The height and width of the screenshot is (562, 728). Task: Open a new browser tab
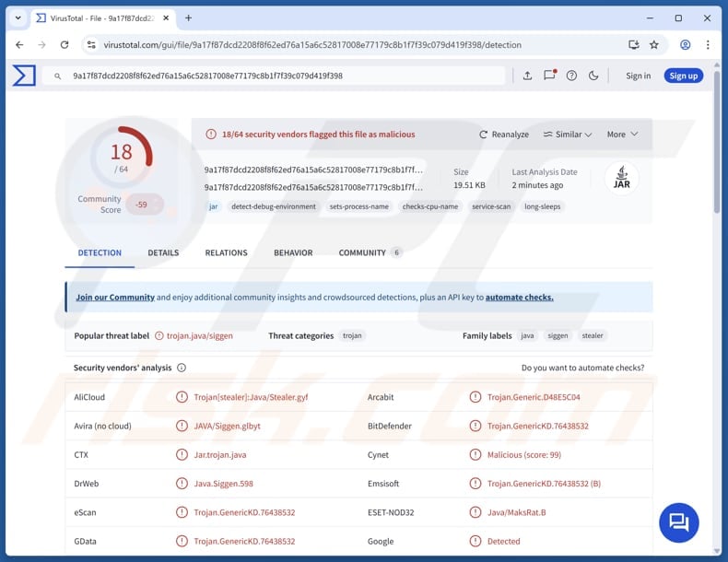(x=188, y=18)
